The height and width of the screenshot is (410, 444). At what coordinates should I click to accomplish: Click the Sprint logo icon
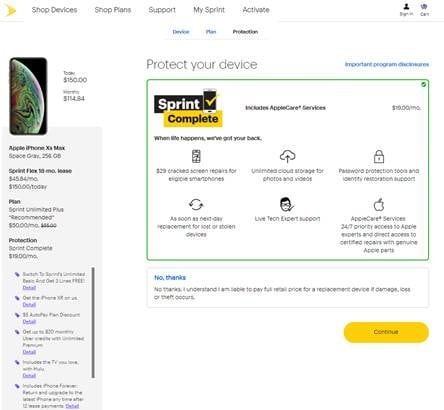click(x=10, y=10)
